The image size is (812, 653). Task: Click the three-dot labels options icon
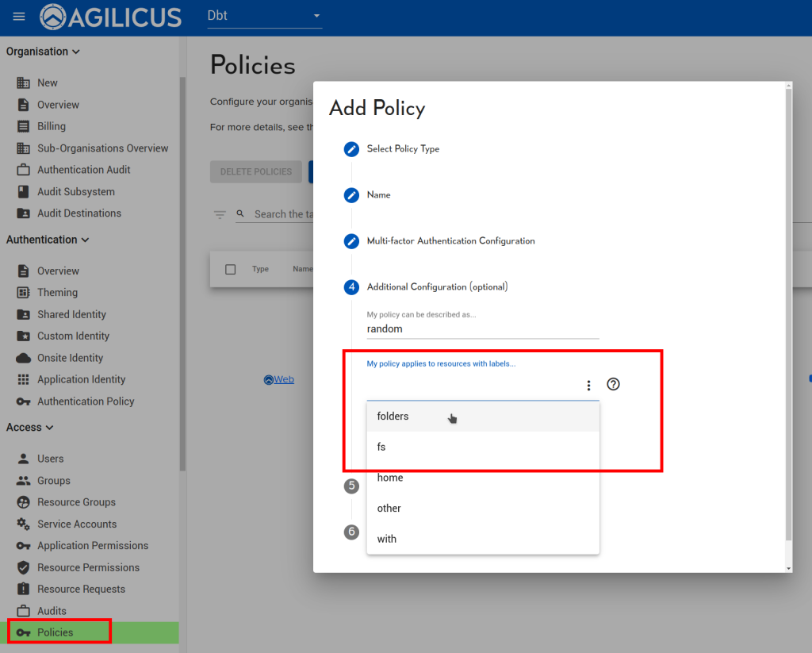tap(588, 386)
